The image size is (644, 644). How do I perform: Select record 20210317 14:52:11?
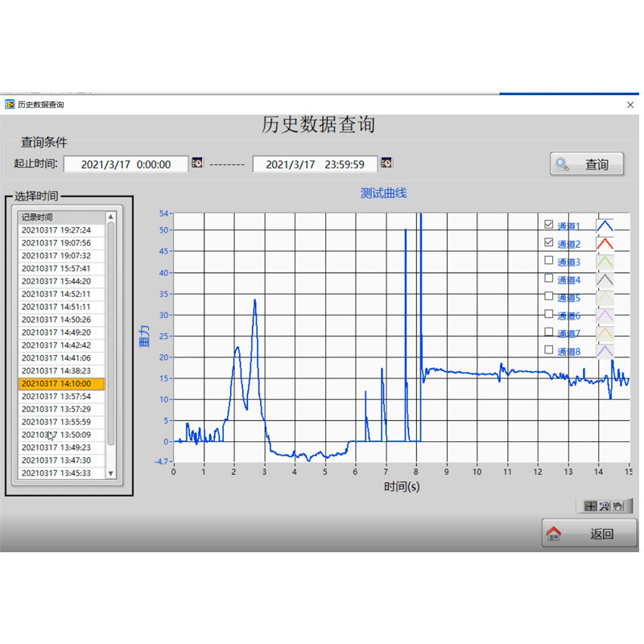pyautogui.click(x=62, y=294)
